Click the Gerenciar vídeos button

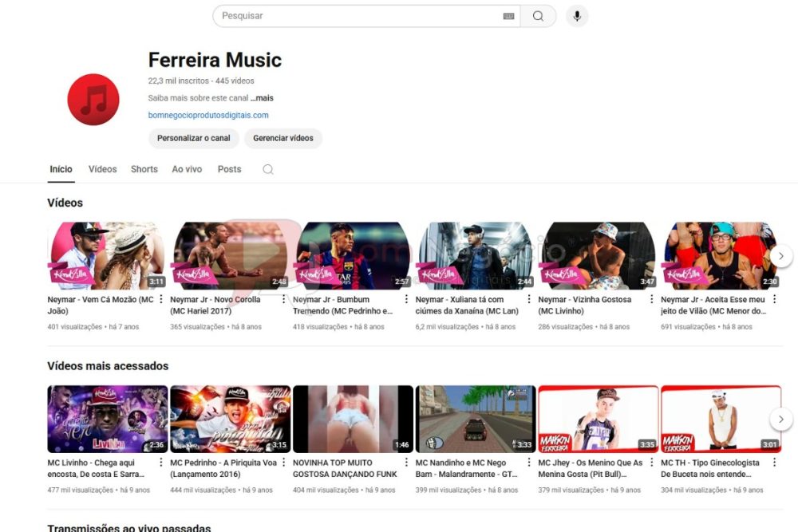pyautogui.click(x=283, y=138)
